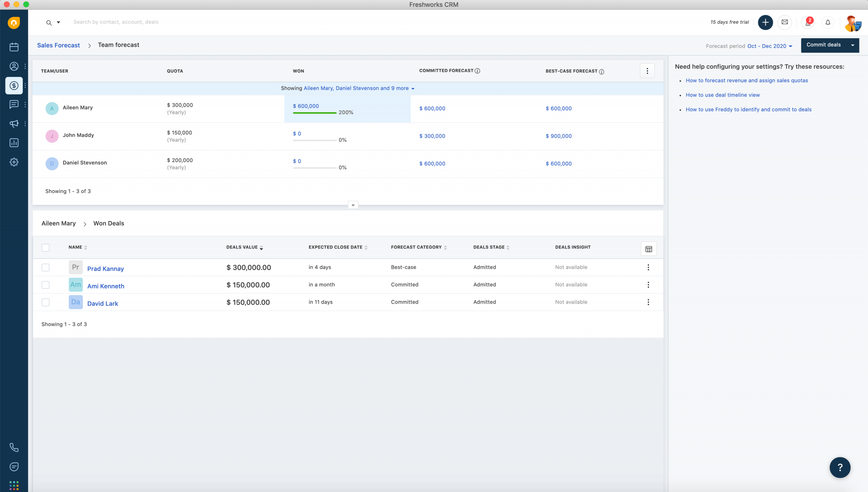Open notifications via the bell icon

(828, 22)
